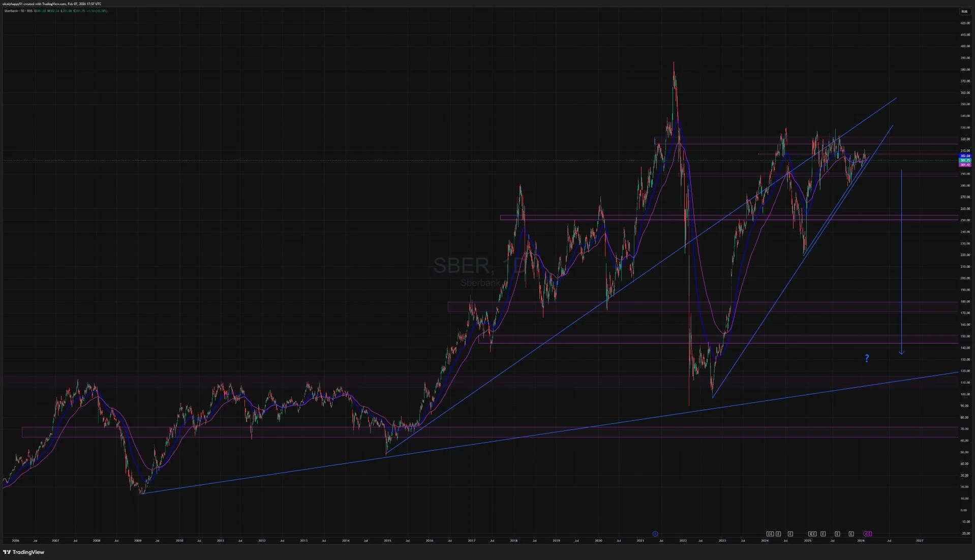Open the earnings marker right after Jul 2024
This screenshot has width=975, height=560.
[790, 534]
